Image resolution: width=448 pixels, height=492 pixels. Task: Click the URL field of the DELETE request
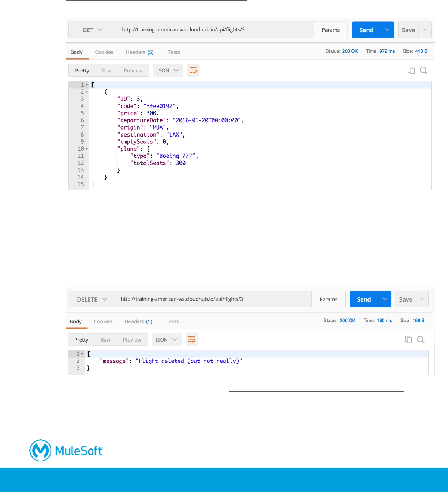(214, 299)
